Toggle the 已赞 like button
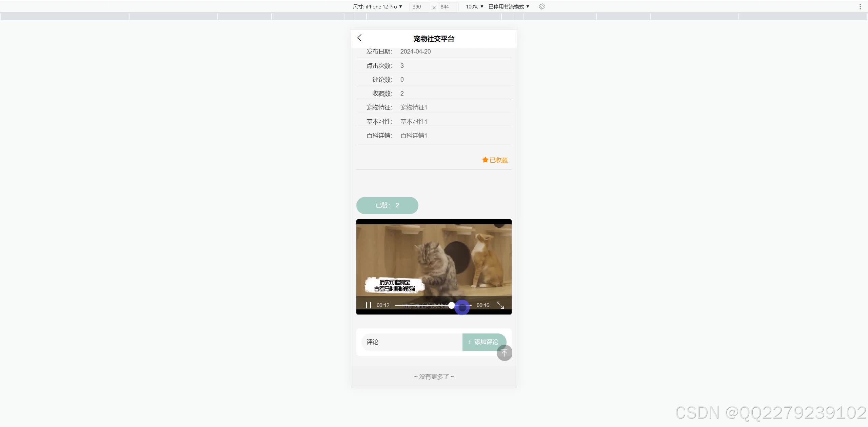Viewport: 868px width, 427px height. tap(387, 205)
